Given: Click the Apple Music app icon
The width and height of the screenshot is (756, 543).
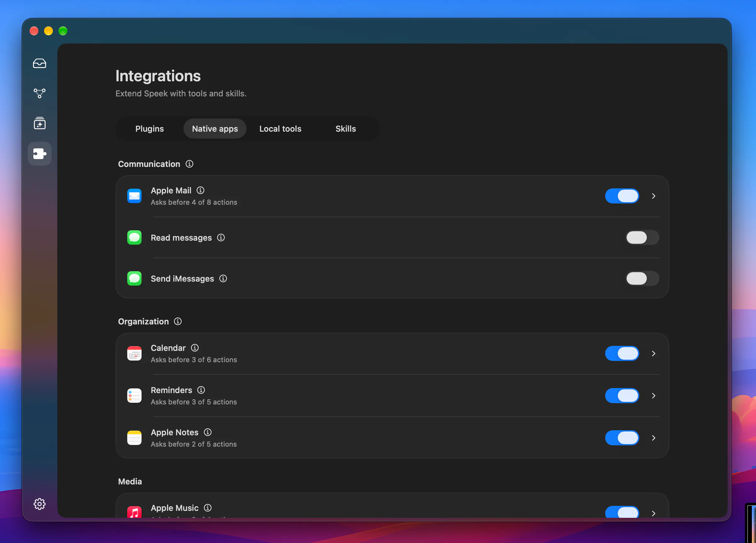Looking at the screenshot, I should tap(134, 512).
